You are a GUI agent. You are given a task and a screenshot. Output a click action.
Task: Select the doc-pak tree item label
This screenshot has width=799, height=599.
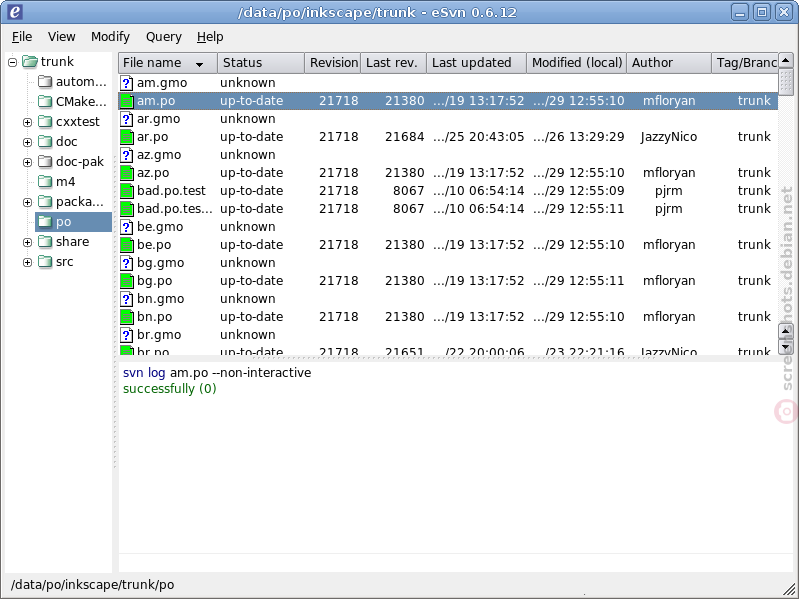pyautogui.click(x=79, y=161)
